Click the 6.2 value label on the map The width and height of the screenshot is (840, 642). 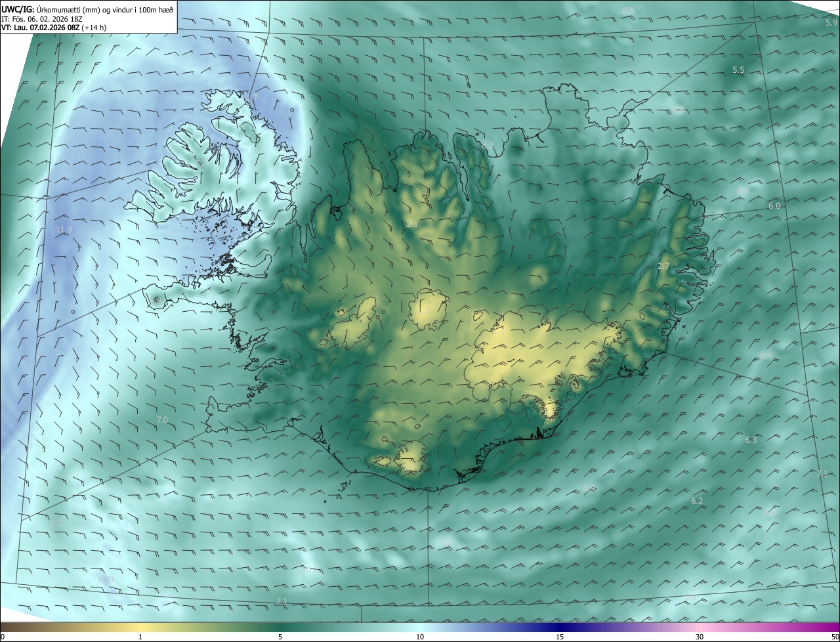[697, 502]
